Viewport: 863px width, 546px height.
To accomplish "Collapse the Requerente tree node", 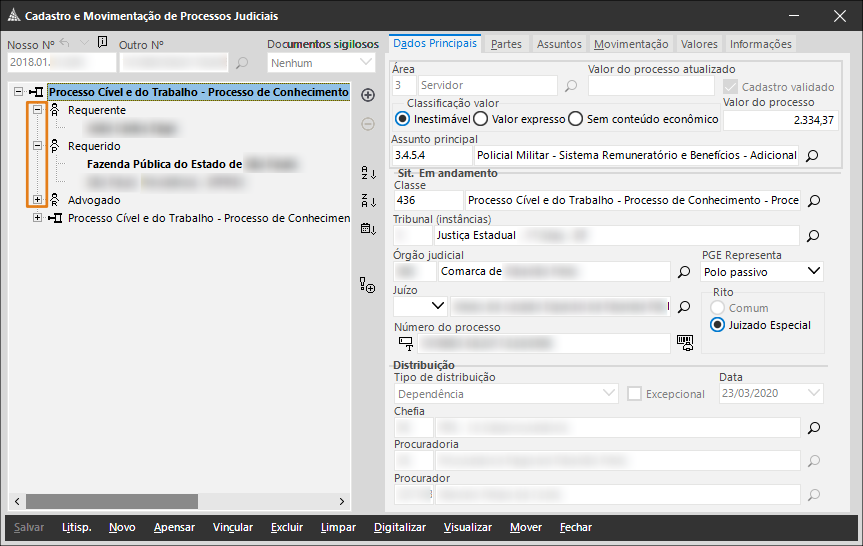I will point(38,110).
